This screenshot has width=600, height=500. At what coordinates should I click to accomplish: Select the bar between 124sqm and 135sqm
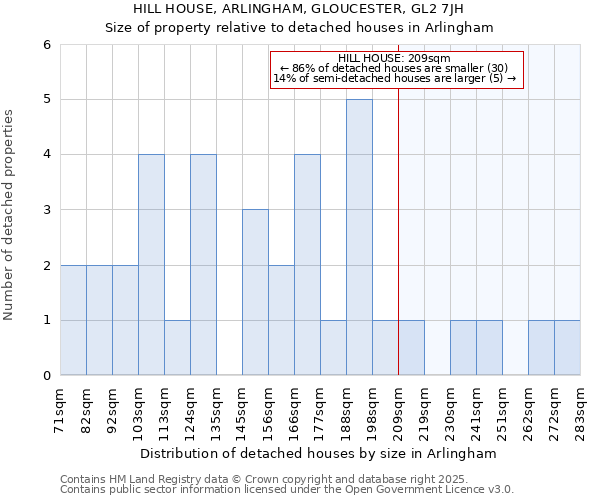(203, 265)
